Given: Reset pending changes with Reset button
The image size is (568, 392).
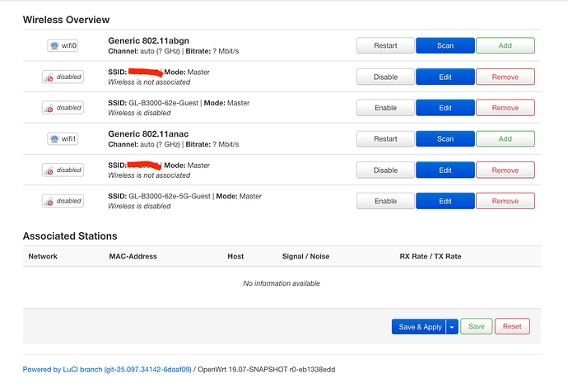Looking at the screenshot, I should (x=512, y=327).
